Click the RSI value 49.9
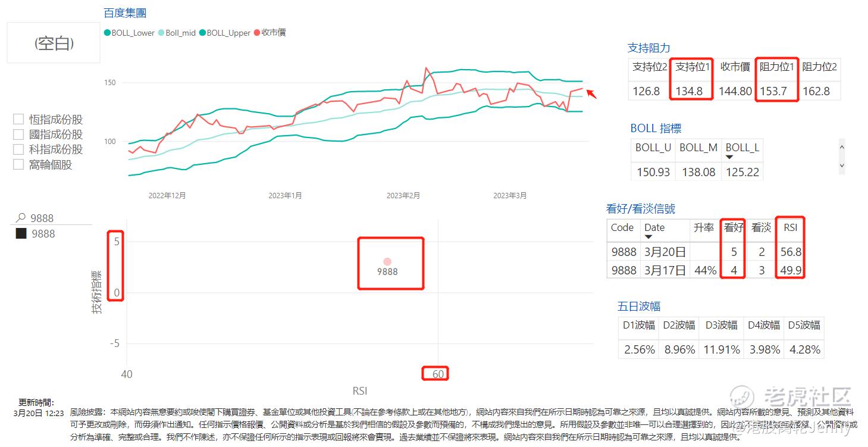This screenshot has width=868, height=447. (x=791, y=270)
